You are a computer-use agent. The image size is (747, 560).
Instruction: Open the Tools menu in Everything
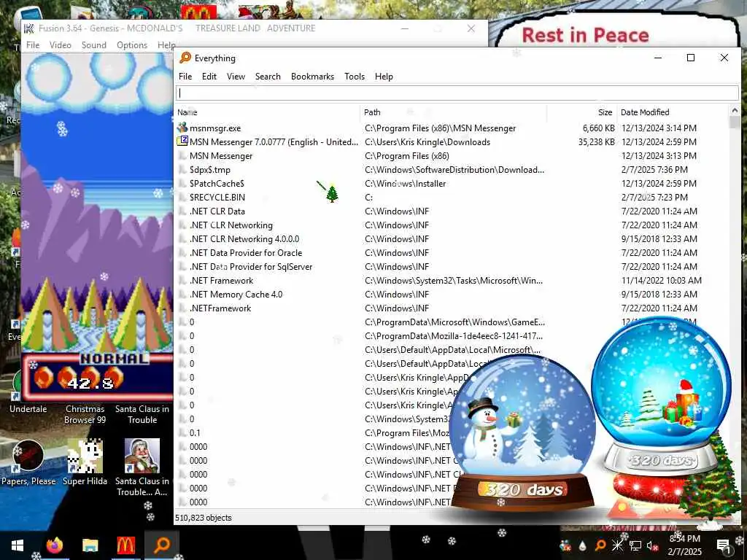coord(355,76)
